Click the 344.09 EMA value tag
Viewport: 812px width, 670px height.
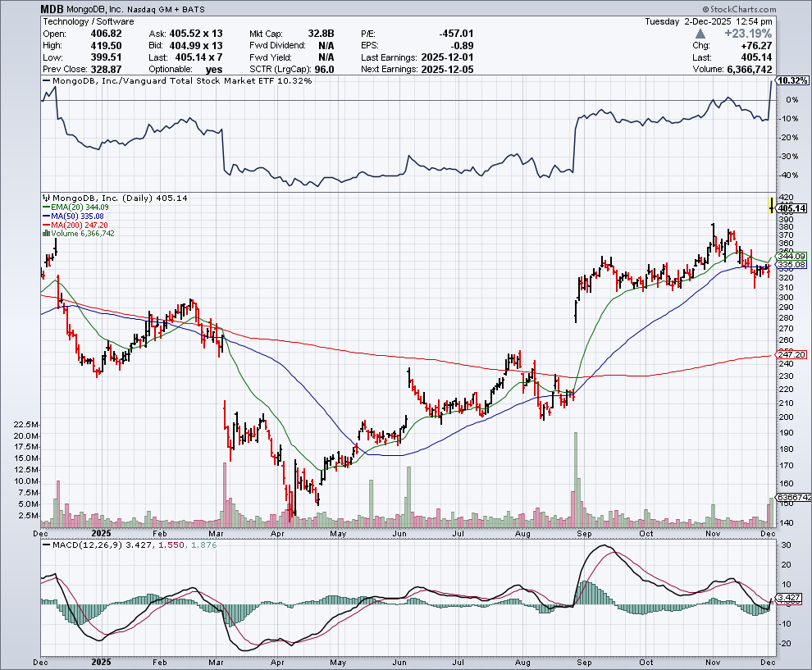[x=791, y=256]
